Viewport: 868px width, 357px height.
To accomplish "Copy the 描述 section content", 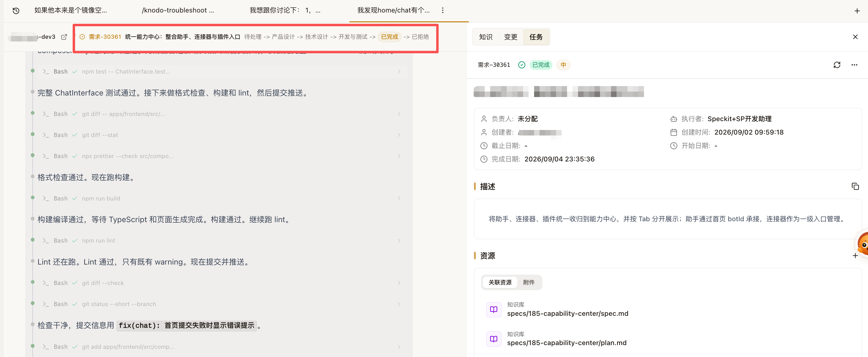I will [855, 186].
